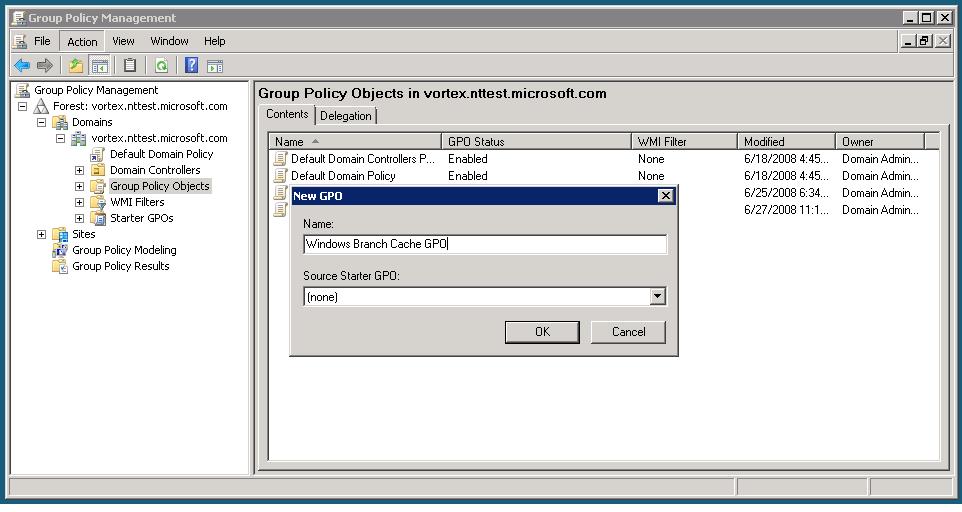Click the Default Domain Policy tree icon
The image size is (962, 512).
tap(98, 154)
